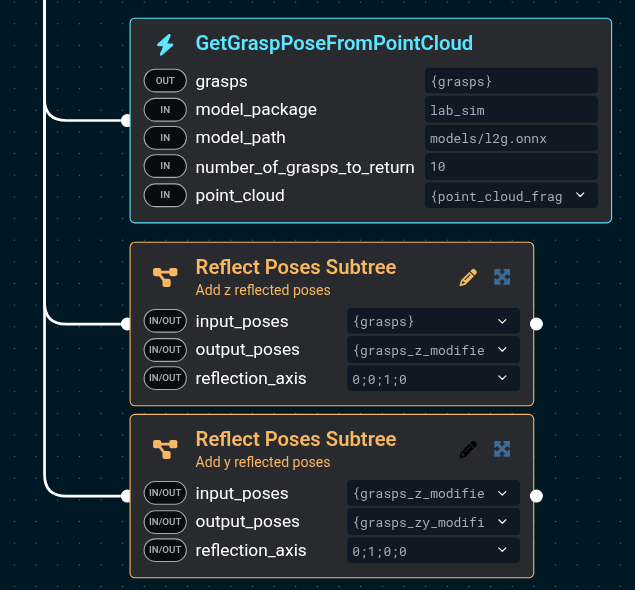Viewport: 635px width, 590px height.
Task: Click left connector port of 'Add y reflected poses' node
Action: tap(126, 496)
